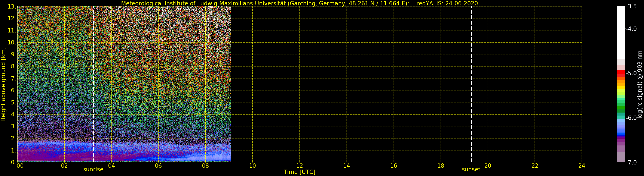Click the height tick label '3.'
The image size is (644, 176).
[13, 126]
